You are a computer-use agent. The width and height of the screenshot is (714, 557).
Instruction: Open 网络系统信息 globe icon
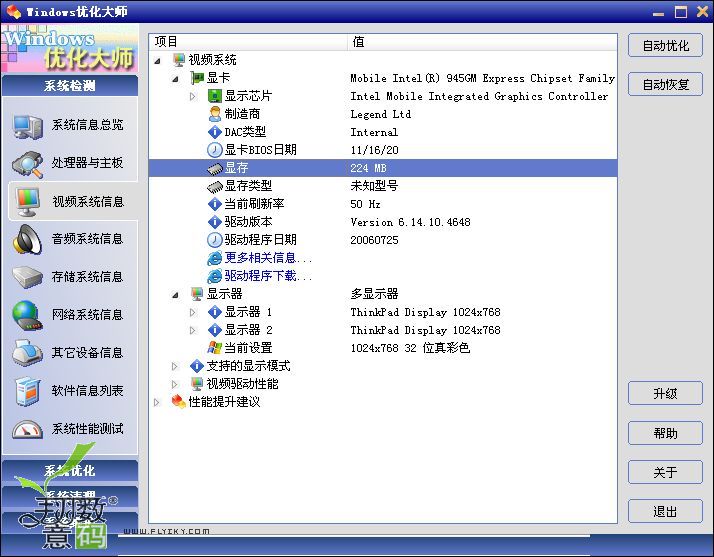pos(27,315)
